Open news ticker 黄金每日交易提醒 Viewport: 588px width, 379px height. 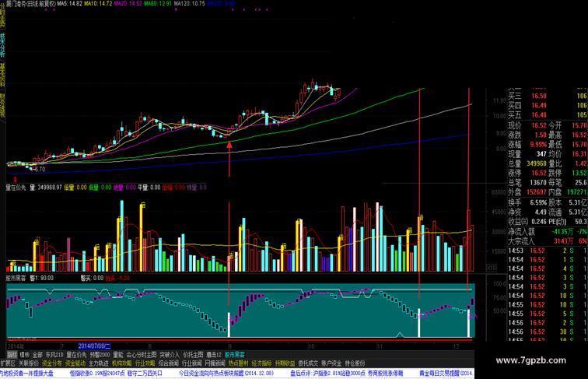446,374
